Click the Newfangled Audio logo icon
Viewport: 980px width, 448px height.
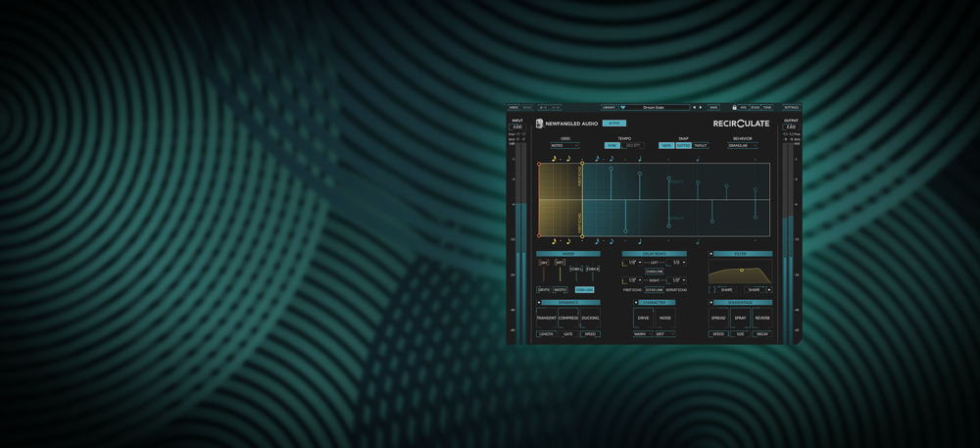click(539, 124)
